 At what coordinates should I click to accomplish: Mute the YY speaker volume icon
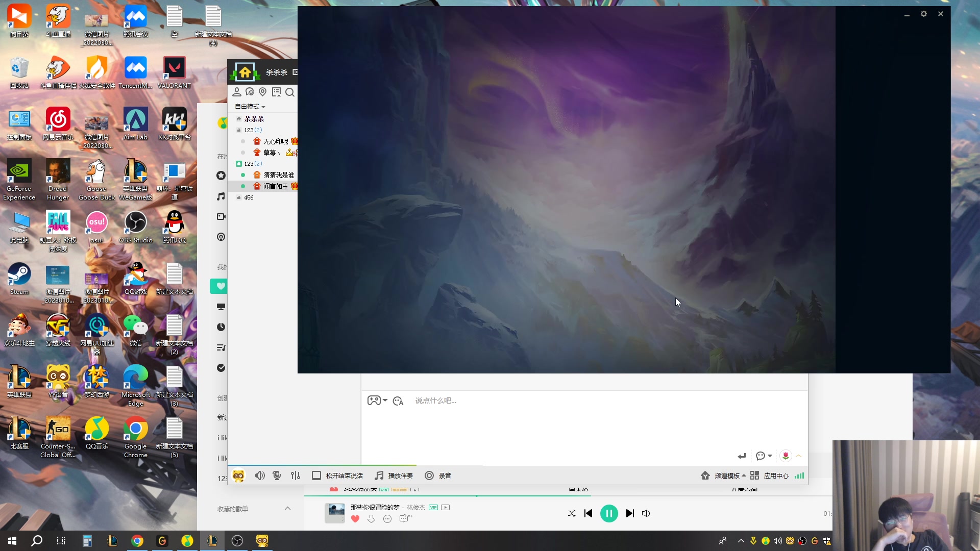click(260, 475)
